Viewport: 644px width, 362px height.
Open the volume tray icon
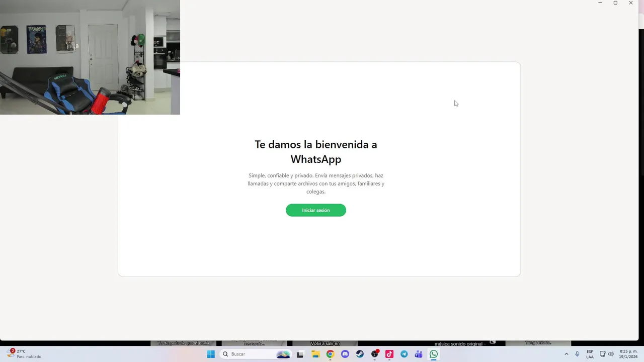(x=611, y=354)
